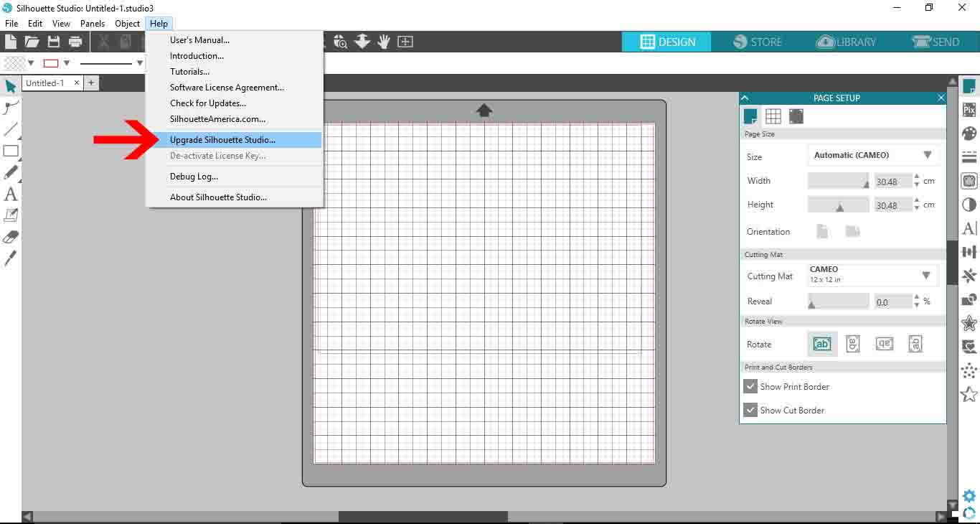The image size is (980, 524).
Task: Save document using the floppy disk icon
Action: click(x=54, y=42)
